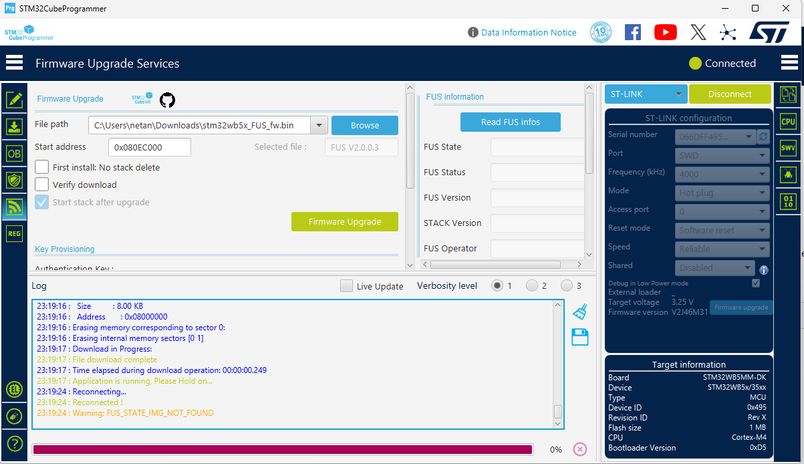Toggle Start stack after upgrade checkbox
Viewport: 804px width, 464px height.
click(42, 202)
